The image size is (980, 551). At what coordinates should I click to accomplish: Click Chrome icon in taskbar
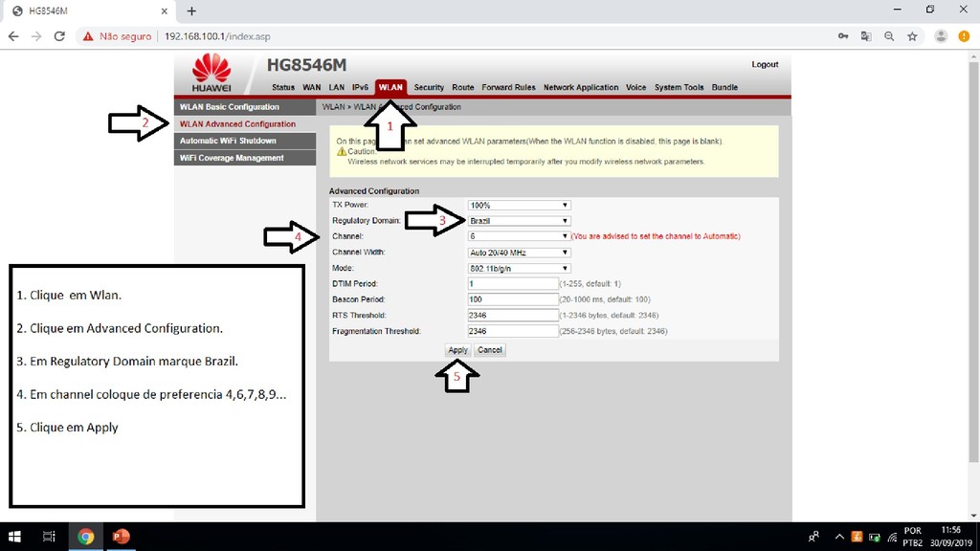85,537
